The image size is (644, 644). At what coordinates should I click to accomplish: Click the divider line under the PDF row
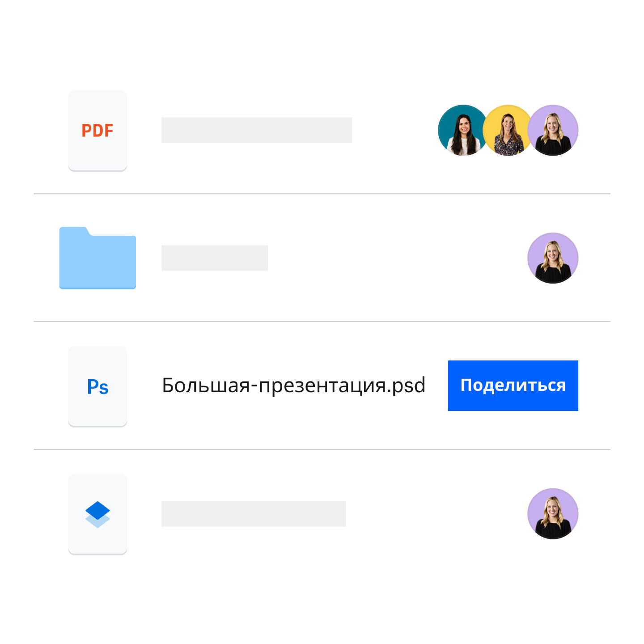point(322,194)
